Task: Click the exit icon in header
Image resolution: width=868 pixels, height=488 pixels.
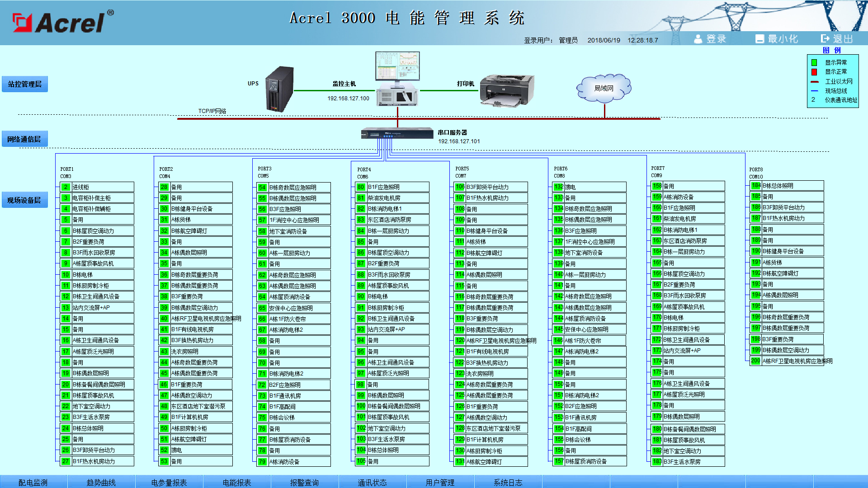Action: 826,39
